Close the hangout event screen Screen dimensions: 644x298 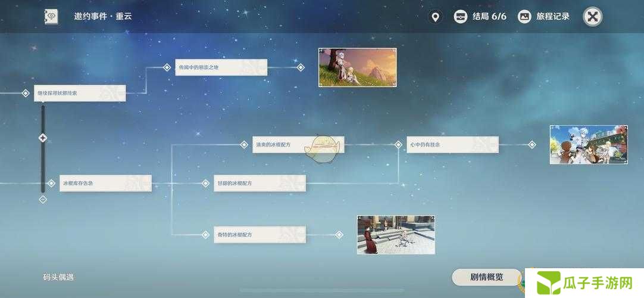pyautogui.click(x=593, y=17)
